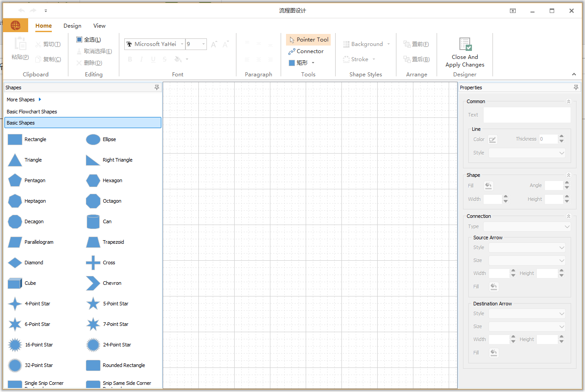The image size is (585, 392).
Task: Expand the More Shapes submenu
Action: coord(40,100)
